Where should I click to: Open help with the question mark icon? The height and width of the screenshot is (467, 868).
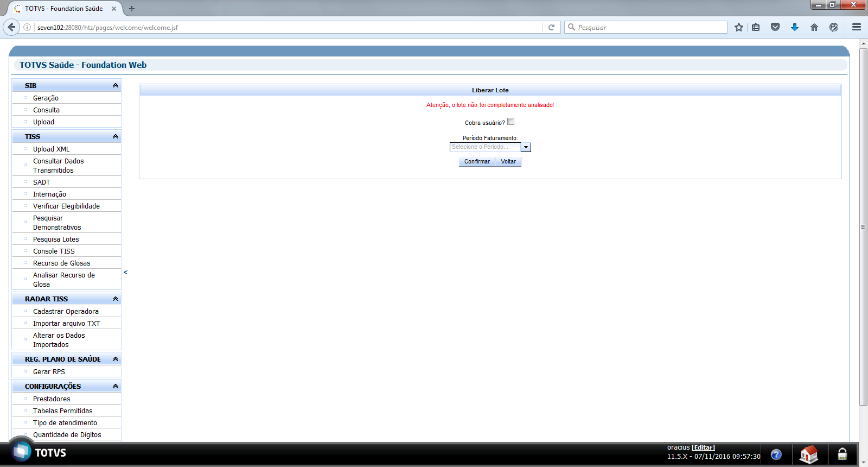(776, 455)
